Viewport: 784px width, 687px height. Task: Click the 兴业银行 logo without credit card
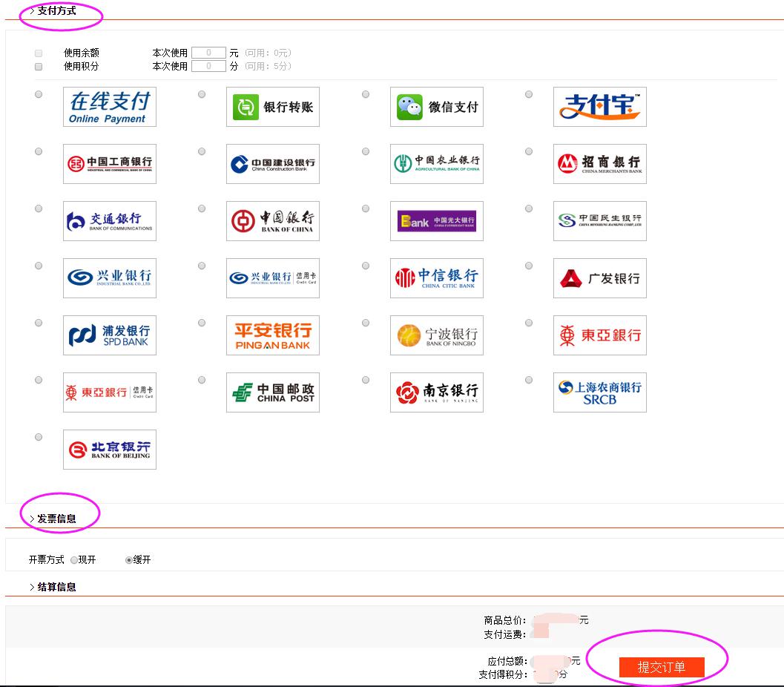click(x=110, y=278)
